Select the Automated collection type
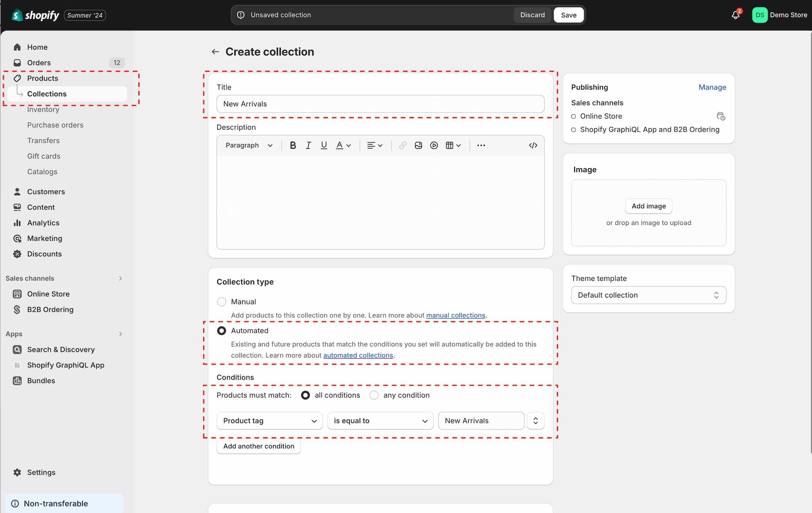Image resolution: width=812 pixels, height=513 pixels. [222, 330]
